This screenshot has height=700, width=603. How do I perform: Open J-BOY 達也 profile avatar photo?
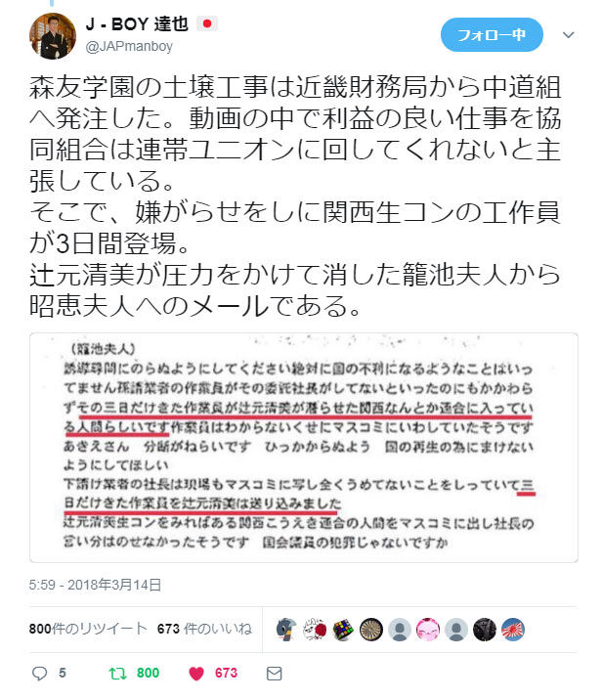[x=53, y=36]
